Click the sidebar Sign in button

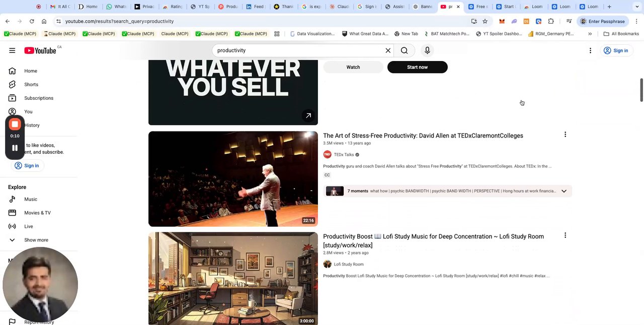tap(27, 165)
